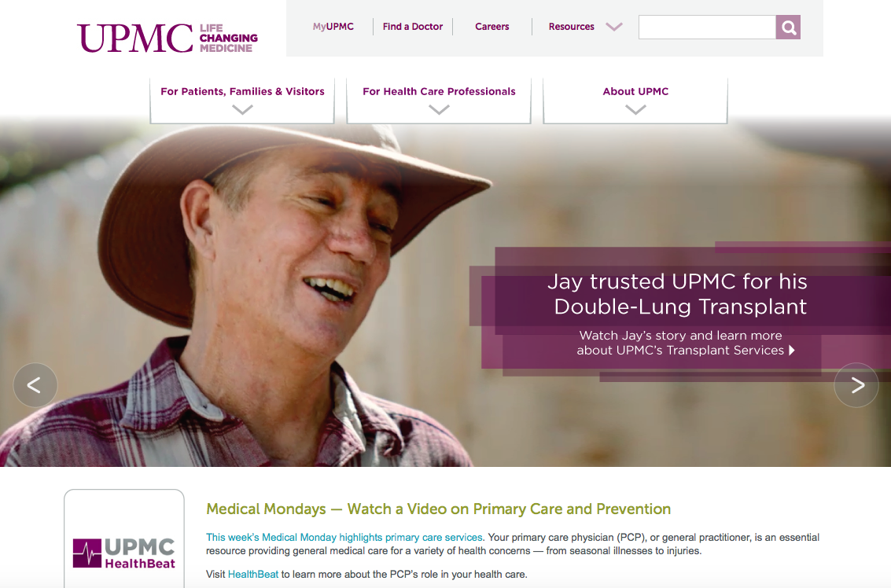This screenshot has width=891, height=588.
Task: Select the For Health Care Professionals tab label
Action: (x=440, y=91)
